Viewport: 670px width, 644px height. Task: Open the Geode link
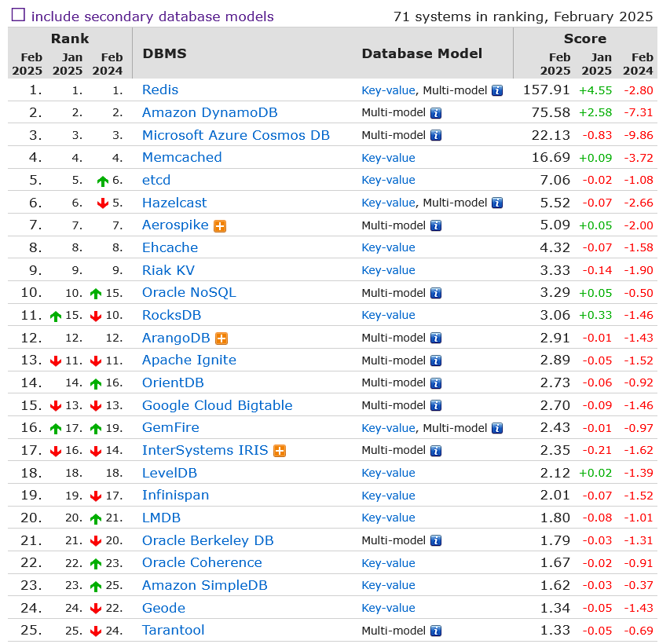pyautogui.click(x=163, y=608)
